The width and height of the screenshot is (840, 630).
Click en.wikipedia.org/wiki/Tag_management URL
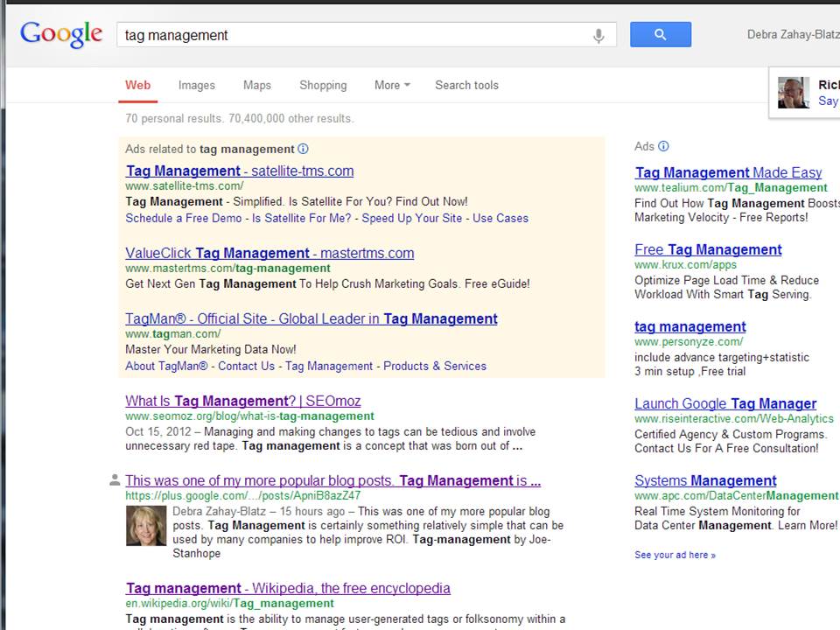(230, 603)
